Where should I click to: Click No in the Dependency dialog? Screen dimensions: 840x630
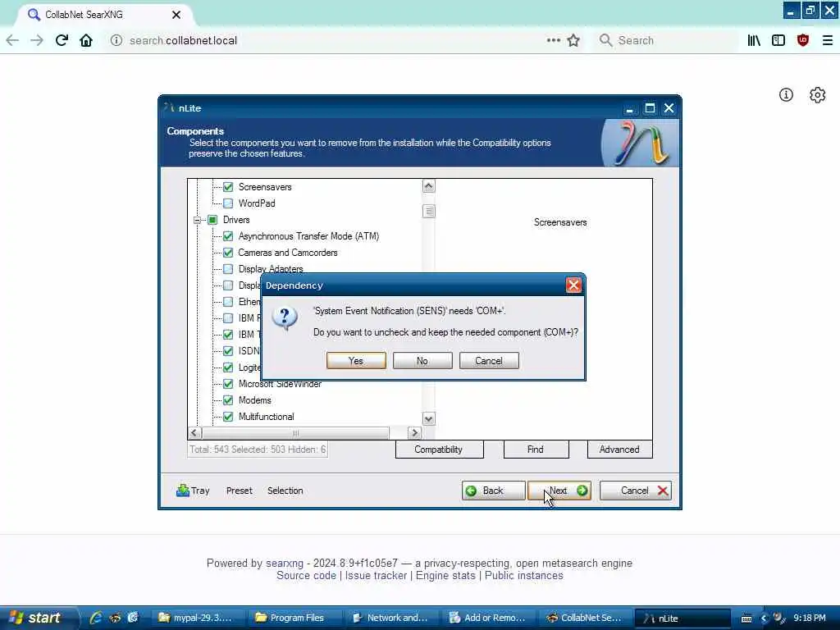pyautogui.click(x=422, y=361)
